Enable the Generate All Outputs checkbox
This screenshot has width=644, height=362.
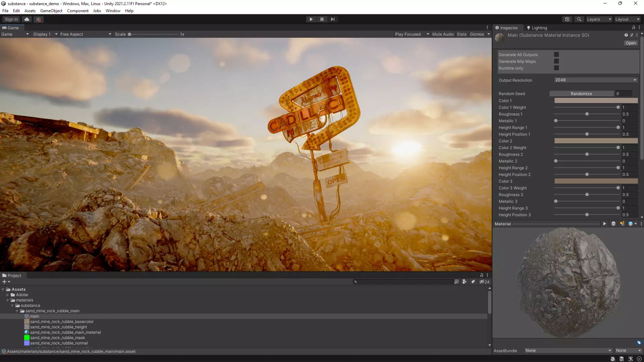[556, 54]
